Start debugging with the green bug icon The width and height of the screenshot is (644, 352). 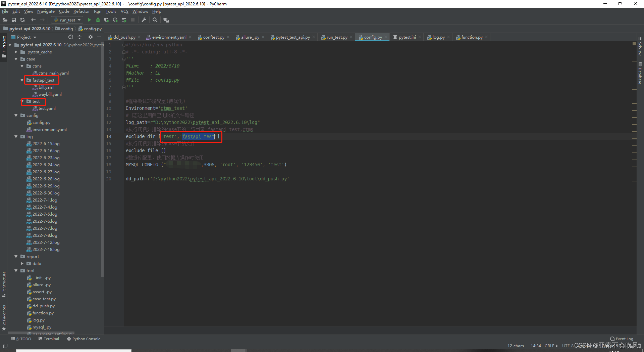tap(98, 20)
